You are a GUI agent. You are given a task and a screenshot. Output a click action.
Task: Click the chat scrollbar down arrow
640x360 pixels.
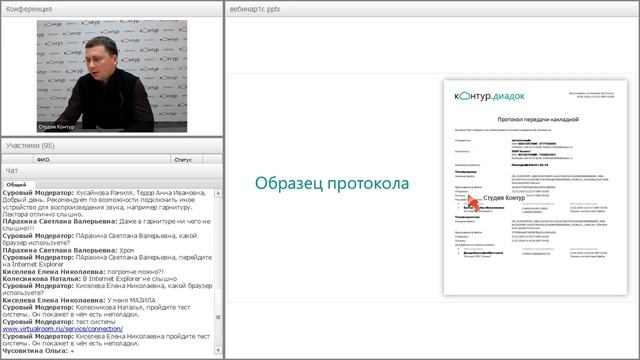click(x=218, y=350)
